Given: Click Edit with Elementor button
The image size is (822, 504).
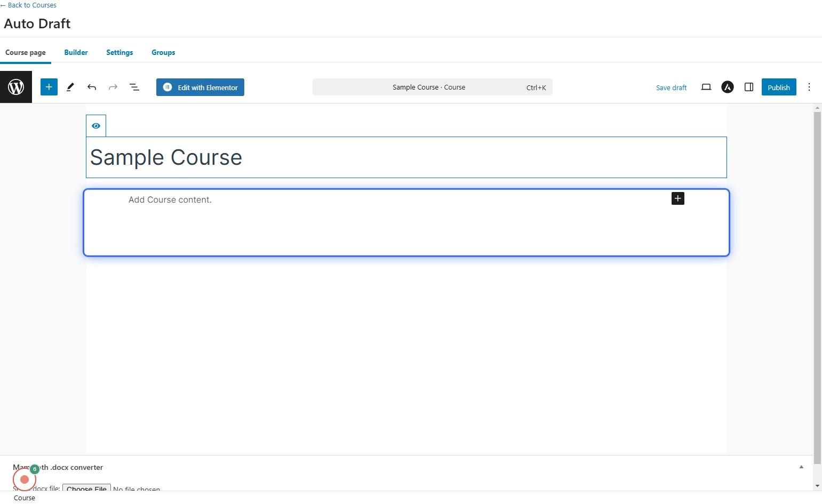Looking at the screenshot, I should tap(200, 87).
